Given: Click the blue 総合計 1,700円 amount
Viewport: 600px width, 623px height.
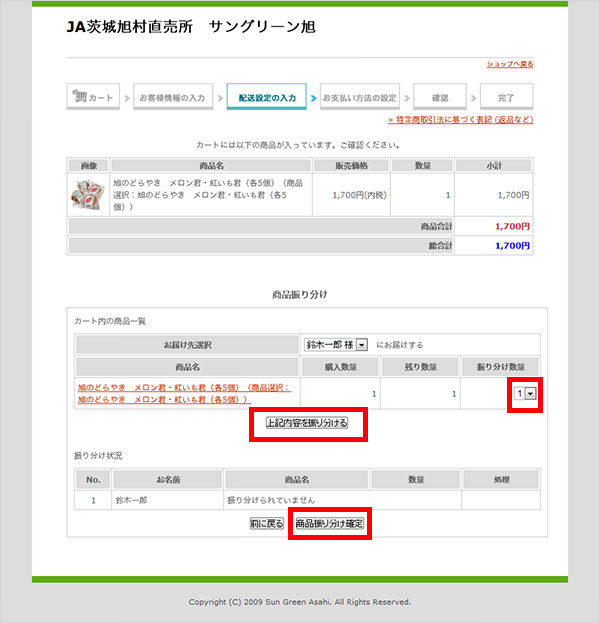Looking at the screenshot, I should [512, 245].
